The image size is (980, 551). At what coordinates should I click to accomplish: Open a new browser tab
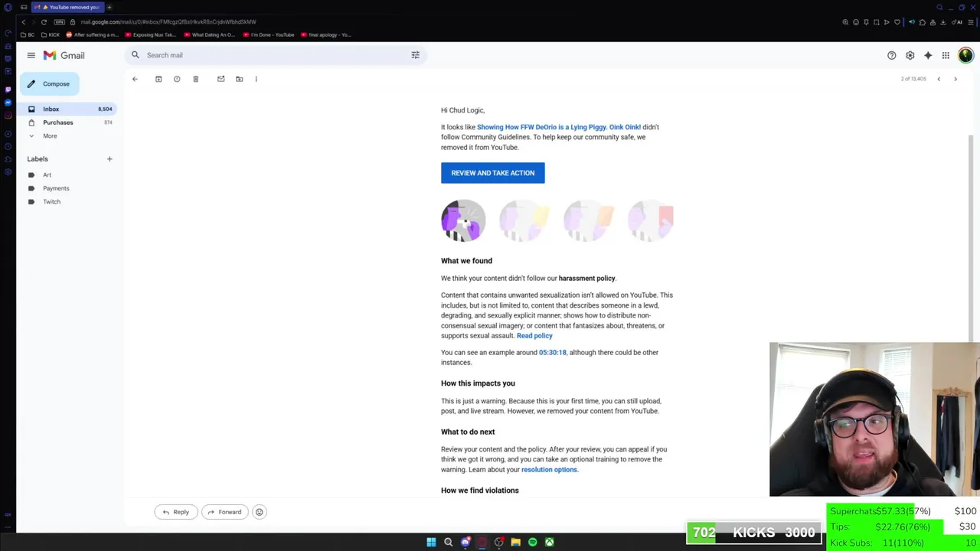tap(109, 7)
